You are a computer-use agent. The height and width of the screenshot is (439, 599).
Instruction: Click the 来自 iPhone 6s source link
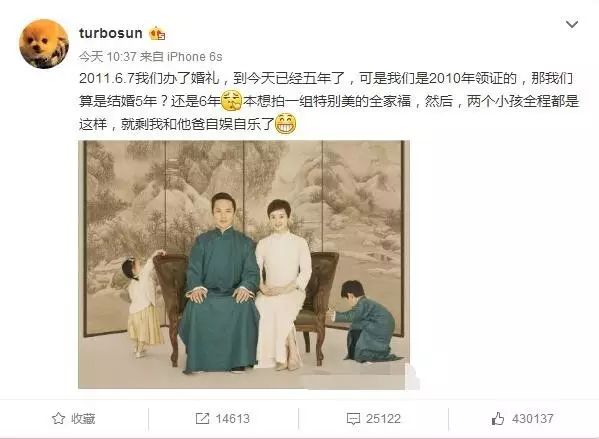pyautogui.click(x=181, y=57)
